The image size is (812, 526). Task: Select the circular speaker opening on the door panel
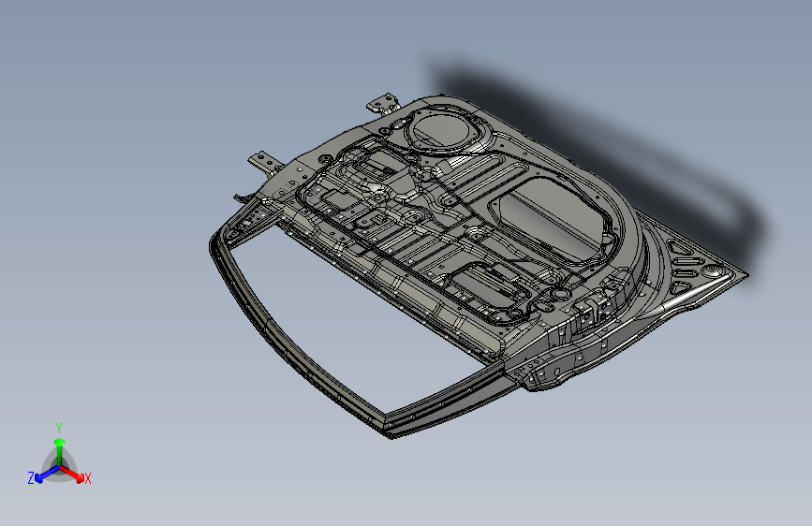click(443, 129)
